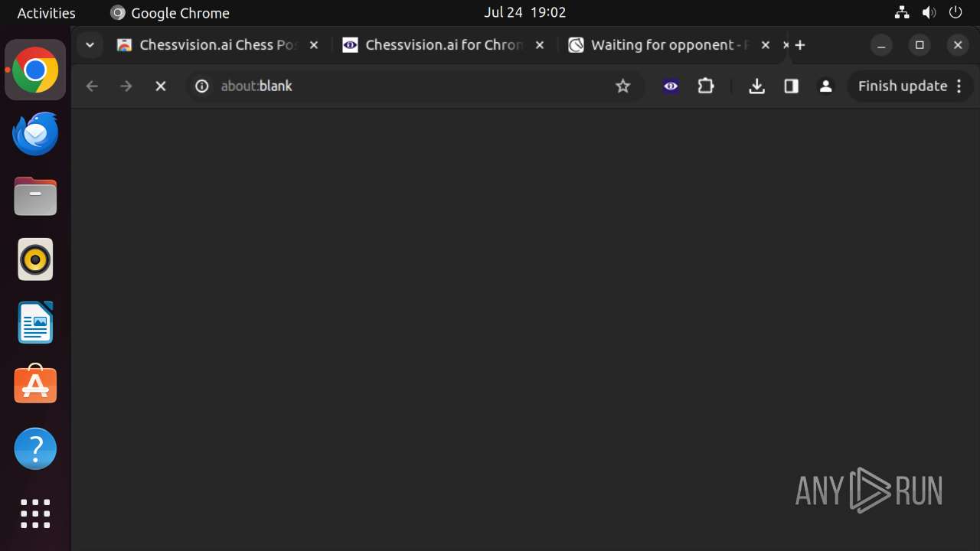The image size is (980, 551).
Task: Expand the tab search dropdown arrow
Action: click(x=90, y=45)
